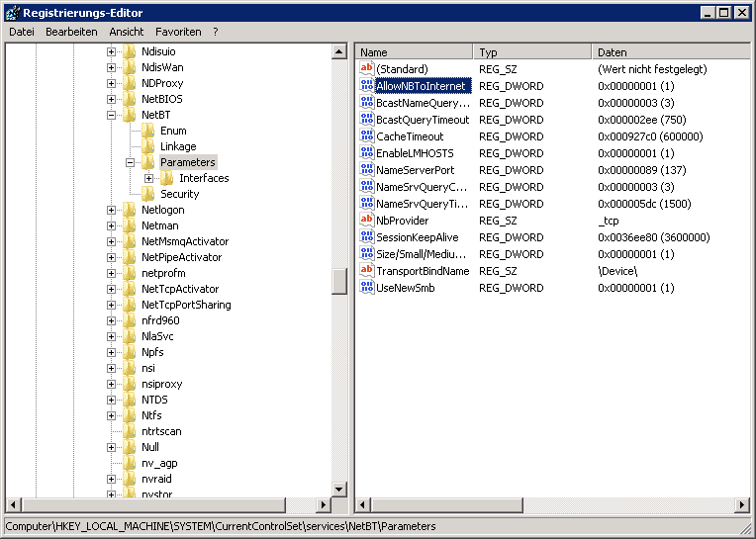The height and width of the screenshot is (539, 756).
Task: Select the NameSrvQueryC... value
Action: (x=422, y=187)
